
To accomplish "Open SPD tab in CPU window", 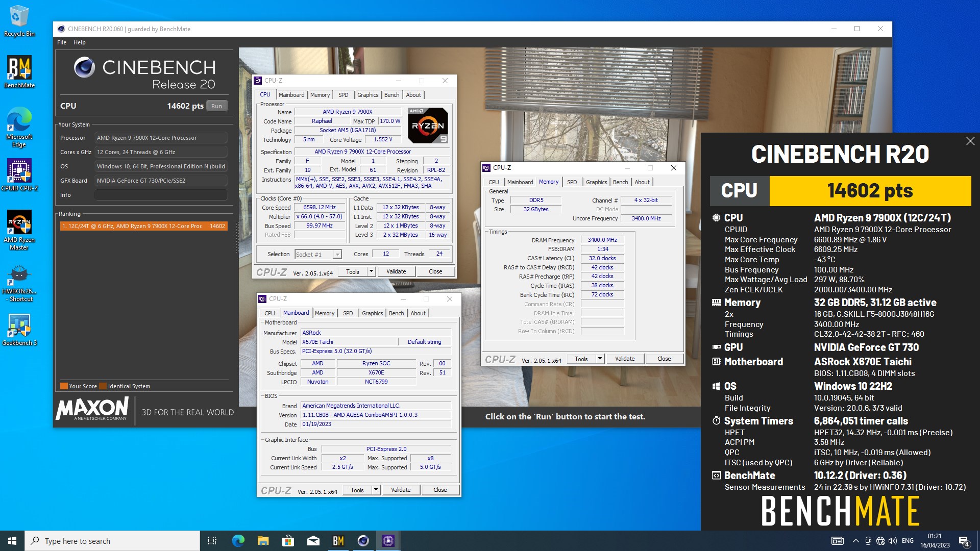I will 344,95.
